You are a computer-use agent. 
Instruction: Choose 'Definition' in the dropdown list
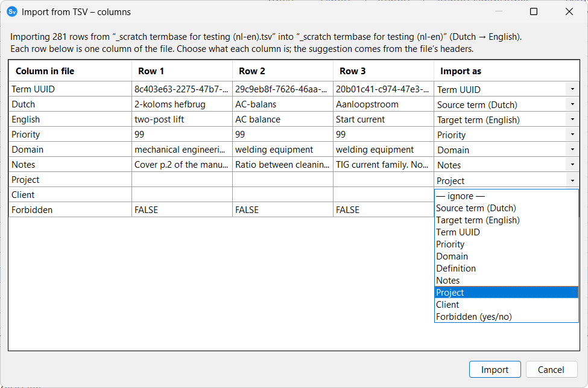(506, 269)
